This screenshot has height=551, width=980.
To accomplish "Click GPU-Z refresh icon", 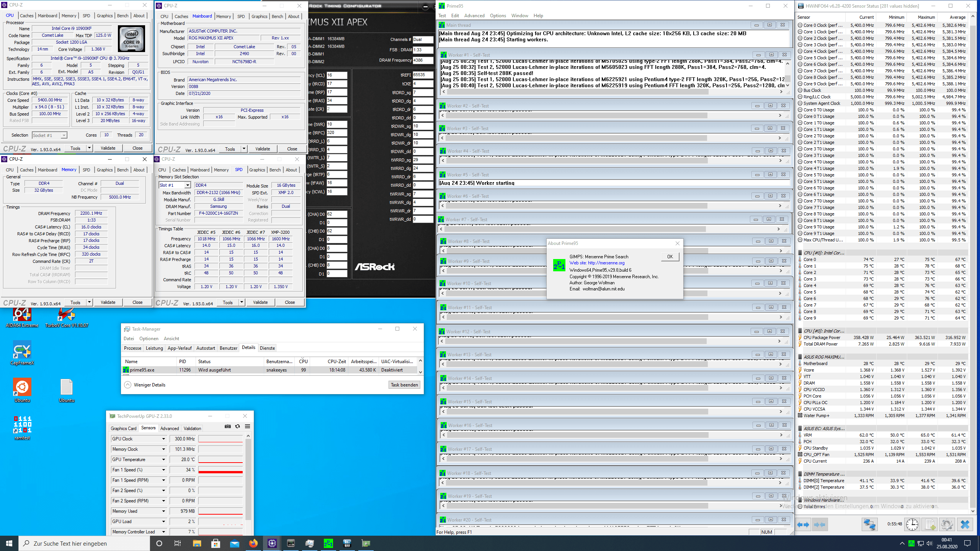I will (x=237, y=426).
